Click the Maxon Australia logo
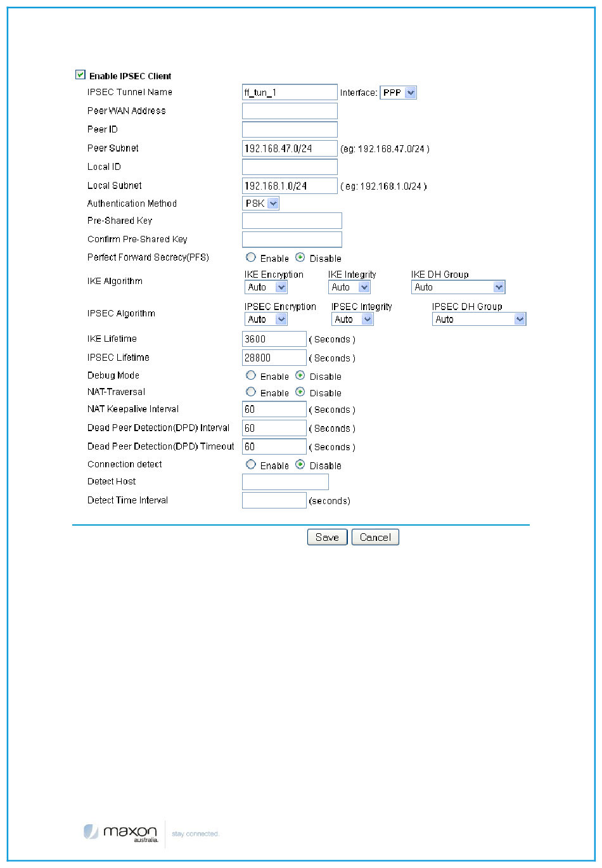 click(x=121, y=832)
